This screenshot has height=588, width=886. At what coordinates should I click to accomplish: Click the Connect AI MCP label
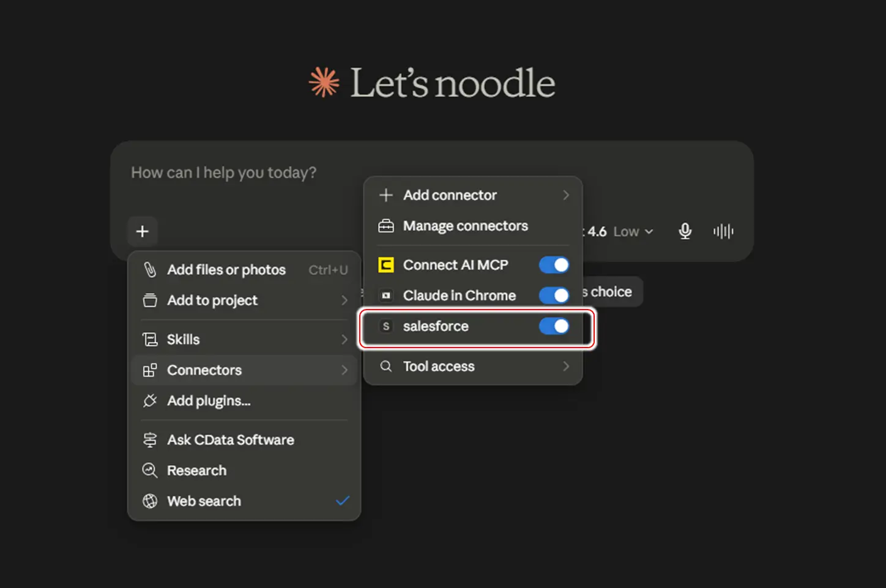[456, 265]
